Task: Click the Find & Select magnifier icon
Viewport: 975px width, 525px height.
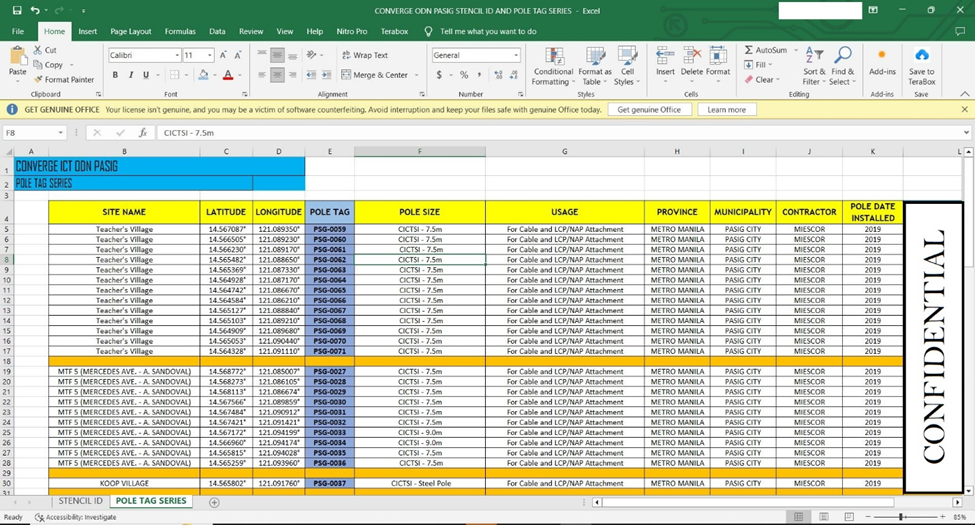Action: (843, 56)
